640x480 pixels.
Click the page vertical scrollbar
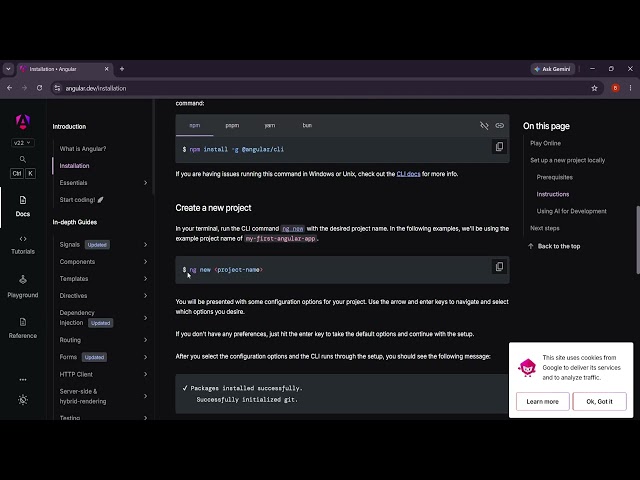[638, 240]
